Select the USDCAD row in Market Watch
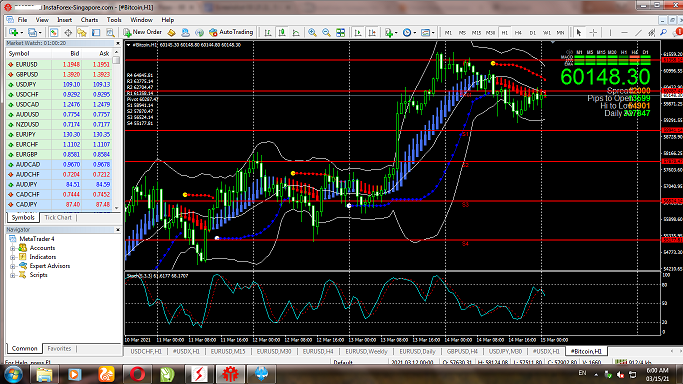The height and width of the screenshot is (384, 683). point(59,104)
